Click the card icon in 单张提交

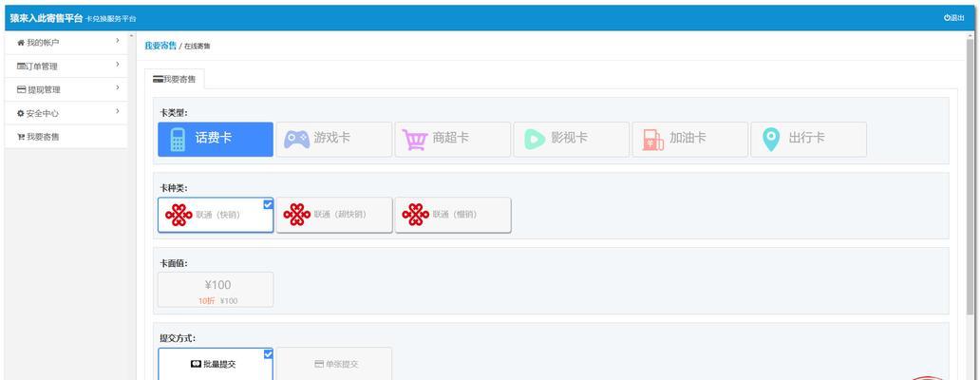point(319,364)
